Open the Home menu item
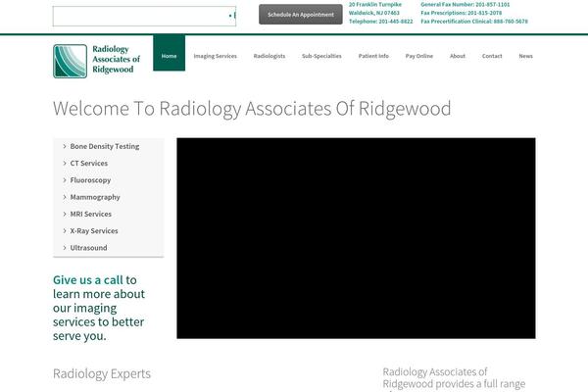 click(170, 53)
